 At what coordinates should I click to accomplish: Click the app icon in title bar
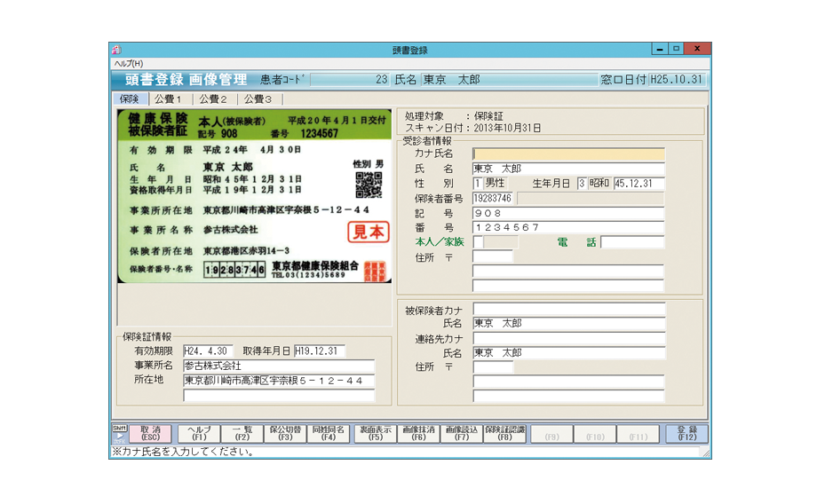[x=116, y=50]
